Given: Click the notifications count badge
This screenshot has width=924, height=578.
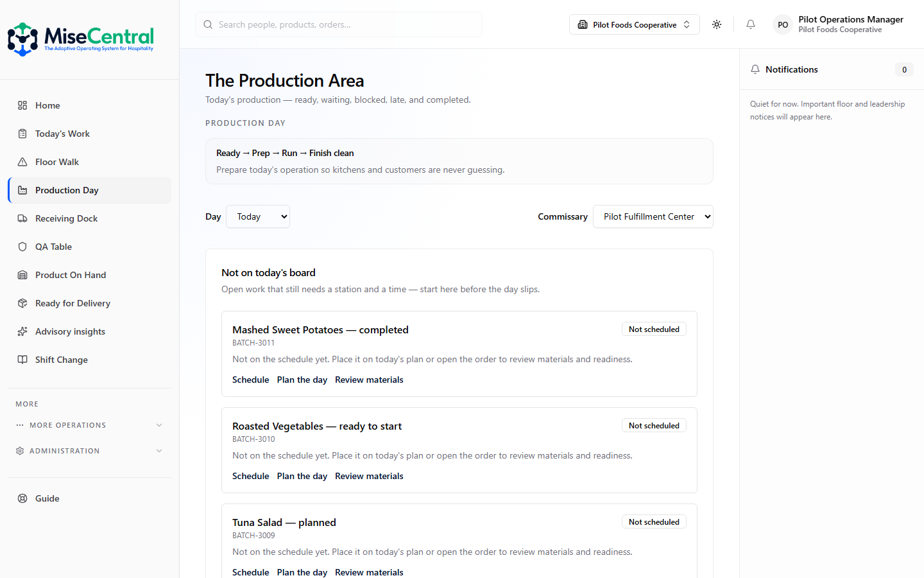Looking at the screenshot, I should [x=904, y=69].
